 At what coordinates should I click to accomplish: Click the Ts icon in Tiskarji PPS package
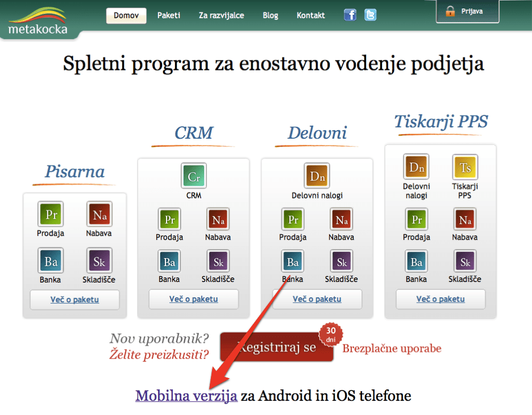(x=465, y=167)
